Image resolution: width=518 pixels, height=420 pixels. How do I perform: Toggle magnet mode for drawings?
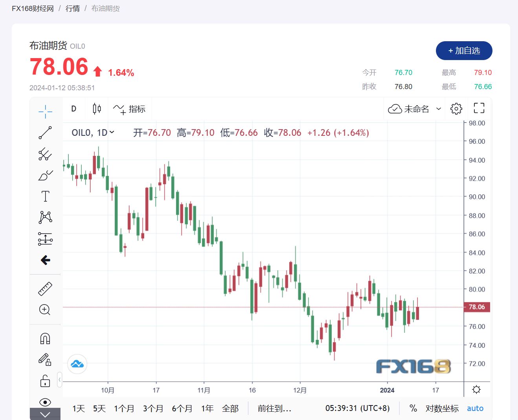click(x=45, y=338)
